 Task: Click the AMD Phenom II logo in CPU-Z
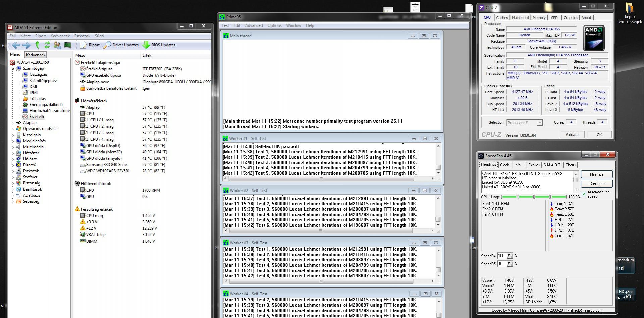pyautogui.click(x=594, y=38)
